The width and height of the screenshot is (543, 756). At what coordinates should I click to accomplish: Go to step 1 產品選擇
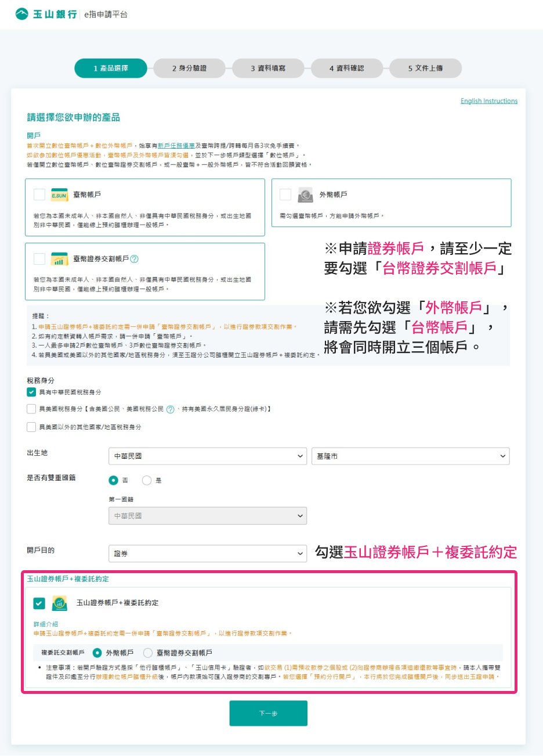[x=111, y=69]
